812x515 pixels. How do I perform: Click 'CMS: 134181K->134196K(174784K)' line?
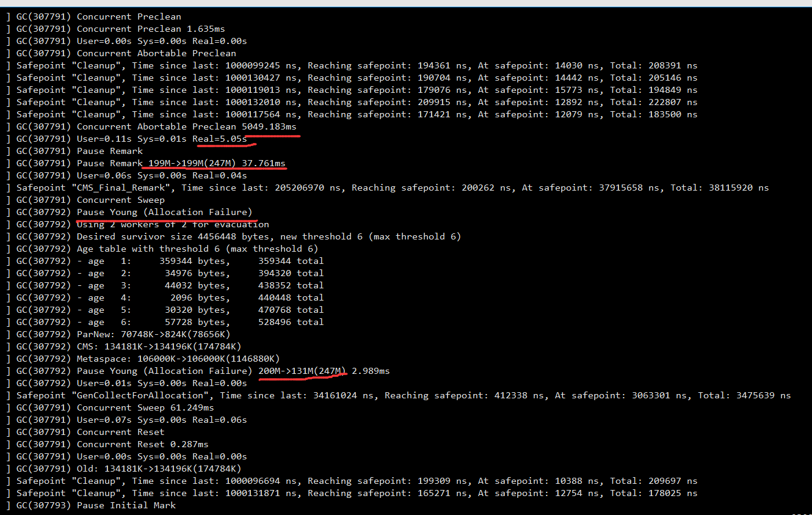(124, 346)
